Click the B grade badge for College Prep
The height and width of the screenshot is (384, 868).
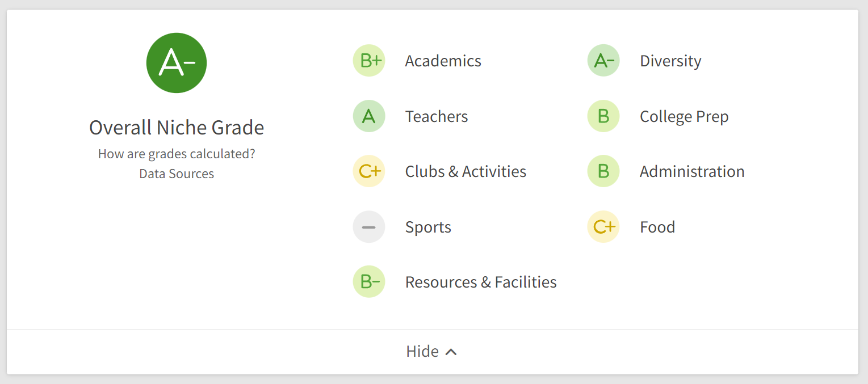tap(603, 116)
